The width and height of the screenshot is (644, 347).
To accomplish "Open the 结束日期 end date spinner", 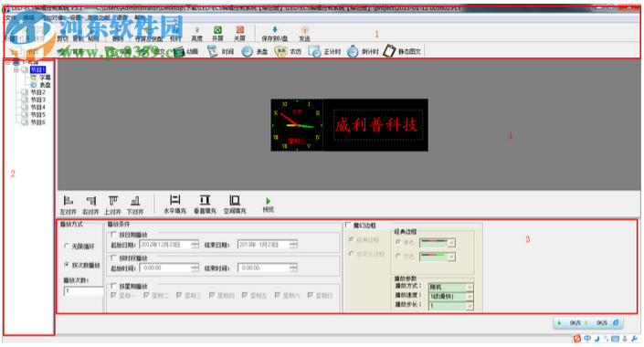I will click(293, 245).
